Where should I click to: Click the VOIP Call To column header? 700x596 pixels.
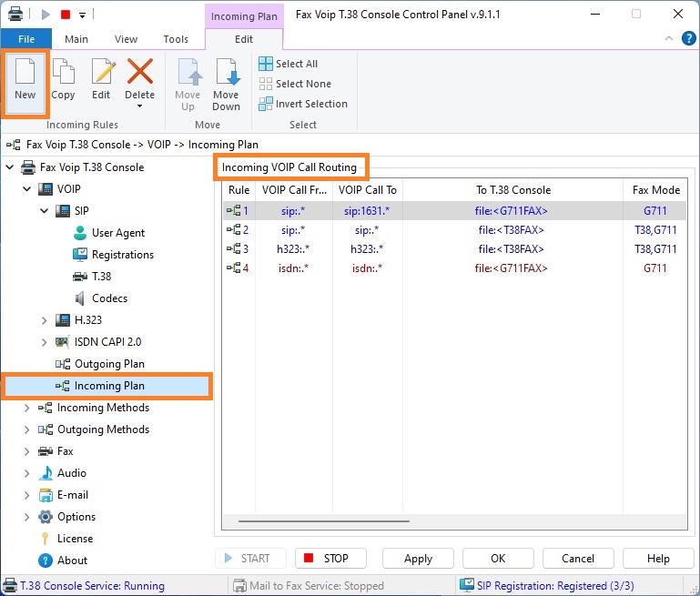[x=368, y=190]
